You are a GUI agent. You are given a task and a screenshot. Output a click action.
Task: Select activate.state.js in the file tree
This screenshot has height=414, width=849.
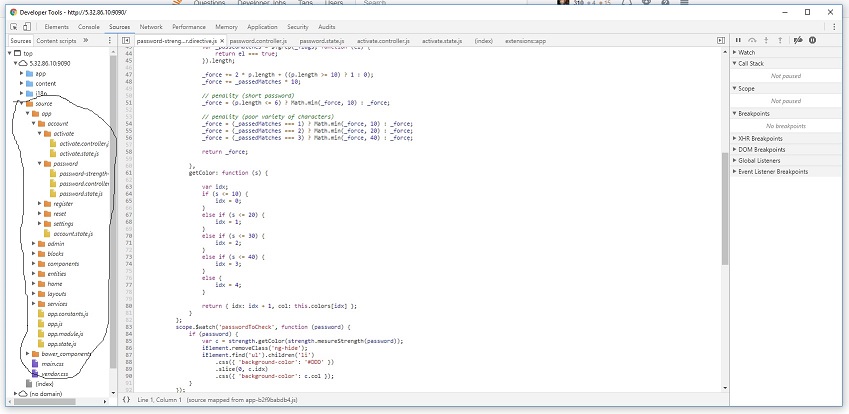tap(79, 154)
